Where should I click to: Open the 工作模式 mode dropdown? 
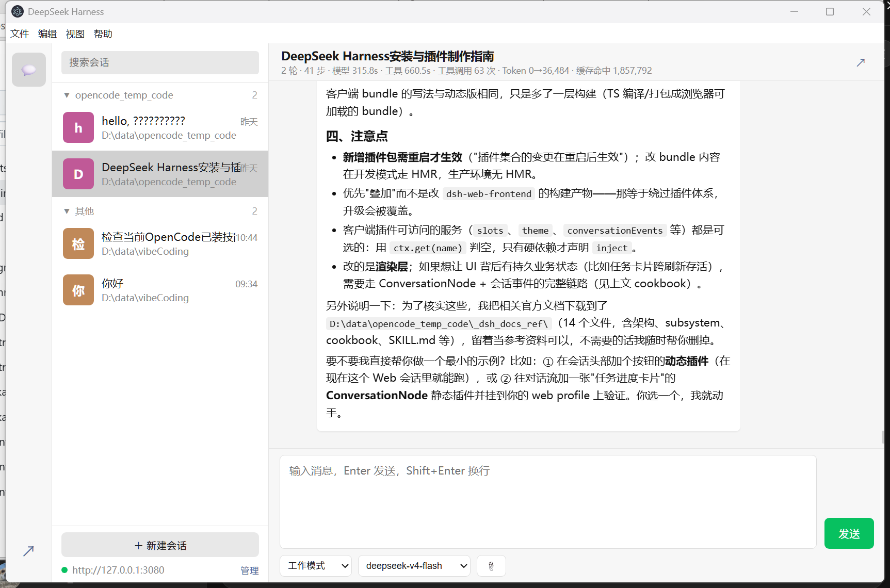click(x=316, y=566)
